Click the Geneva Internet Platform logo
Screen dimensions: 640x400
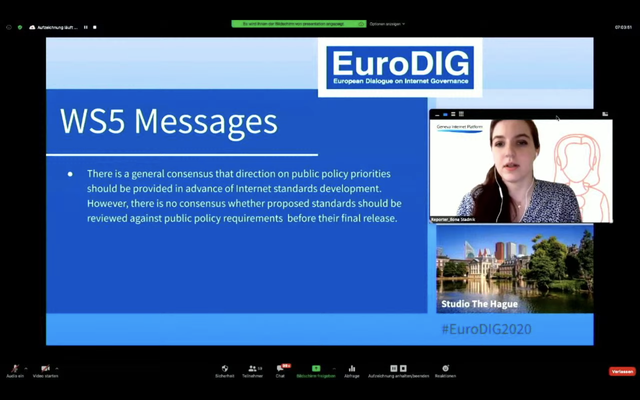pyautogui.click(x=460, y=128)
